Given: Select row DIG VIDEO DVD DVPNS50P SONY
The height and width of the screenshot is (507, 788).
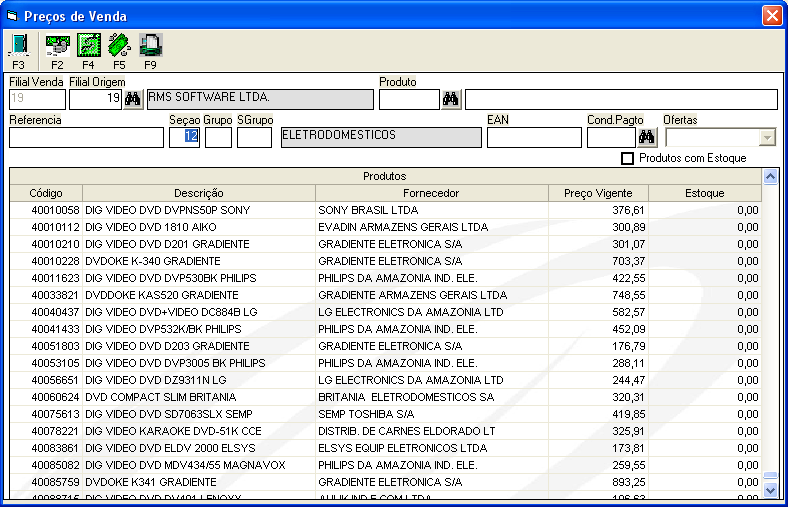Looking at the screenshot, I should (x=385, y=210).
